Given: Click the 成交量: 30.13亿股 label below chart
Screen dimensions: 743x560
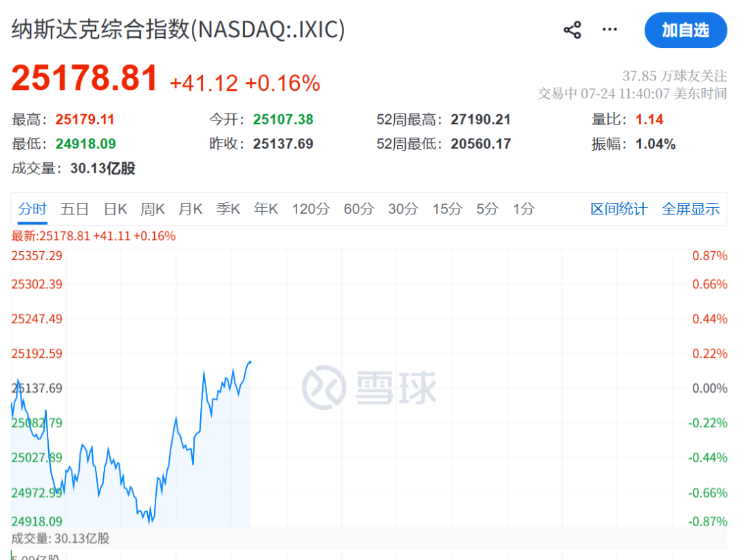Looking at the screenshot, I should (x=60, y=539).
